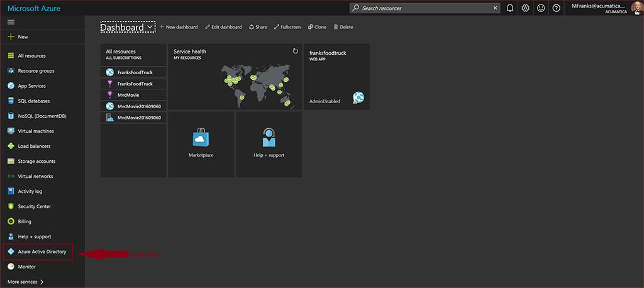Click the Help + support tile icon
Viewport: 644px width, 288px height.
[269, 138]
